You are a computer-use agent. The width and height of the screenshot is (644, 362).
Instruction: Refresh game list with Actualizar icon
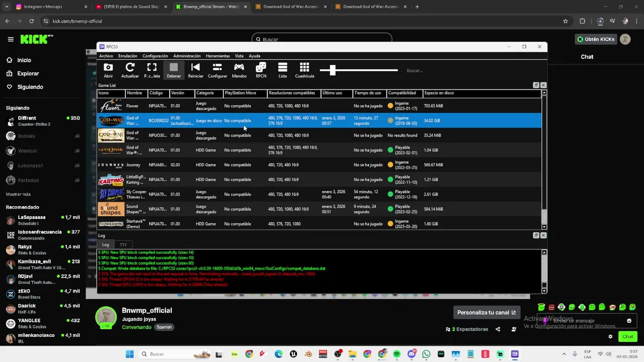pyautogui.click(x=130, y=70)
